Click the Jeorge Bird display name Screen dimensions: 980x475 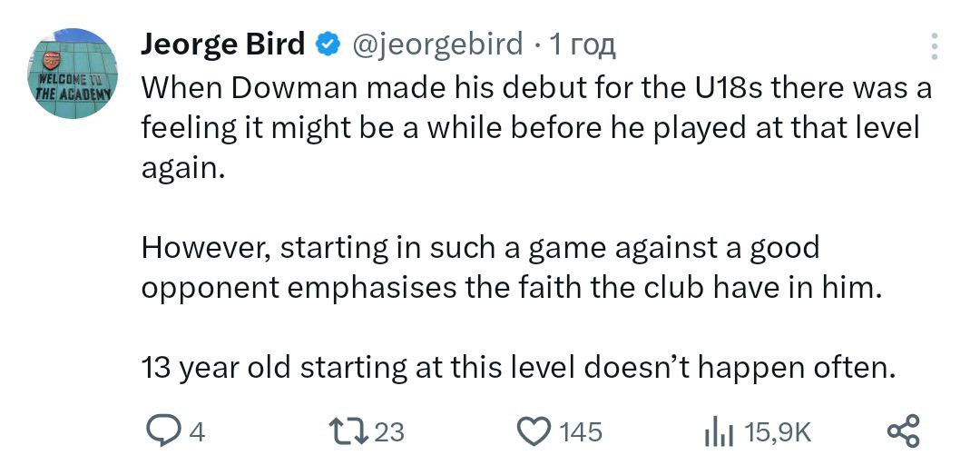[223, 44]
